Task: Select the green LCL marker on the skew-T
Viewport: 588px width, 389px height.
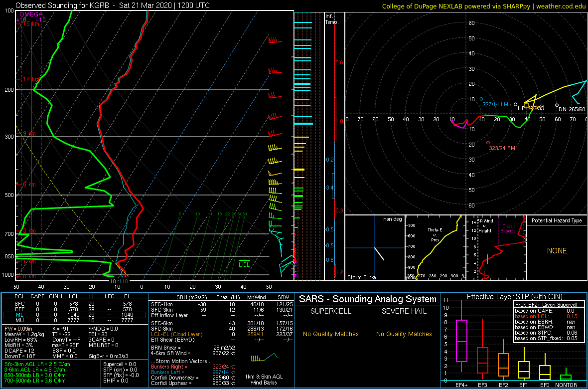Action: tap(245, 263)
